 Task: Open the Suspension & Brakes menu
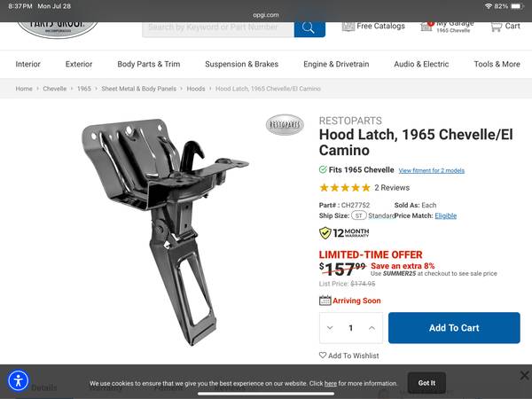241,64
